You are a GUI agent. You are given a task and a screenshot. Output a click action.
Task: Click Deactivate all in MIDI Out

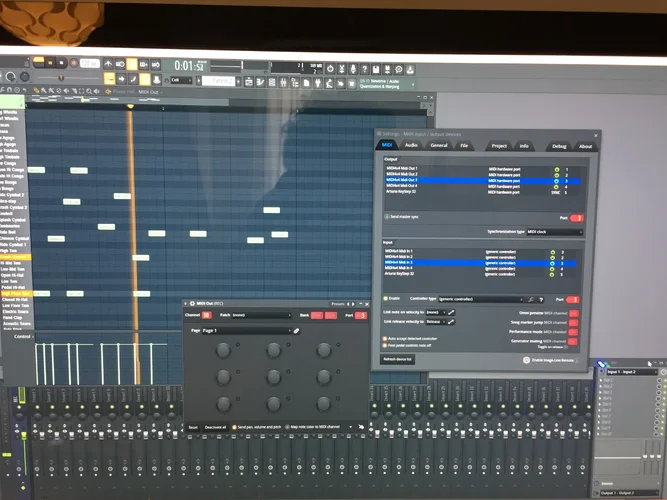[x=216, y=427]
